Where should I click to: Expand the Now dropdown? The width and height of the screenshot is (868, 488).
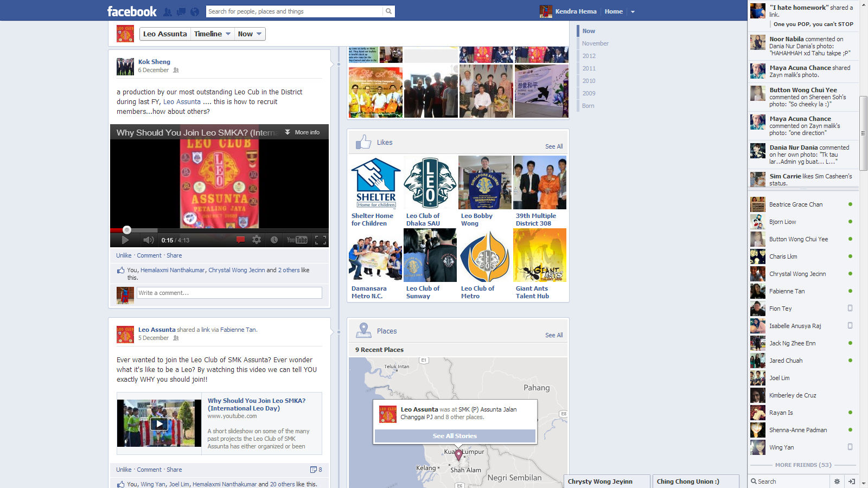tap(250, 34)
